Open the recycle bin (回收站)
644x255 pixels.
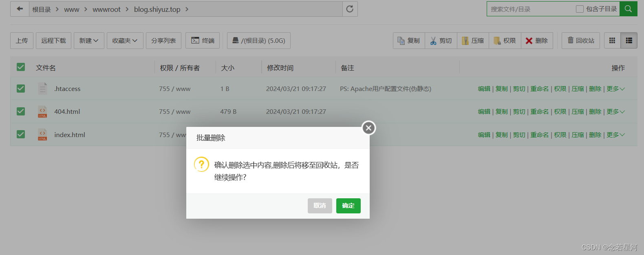coord(580,41)
